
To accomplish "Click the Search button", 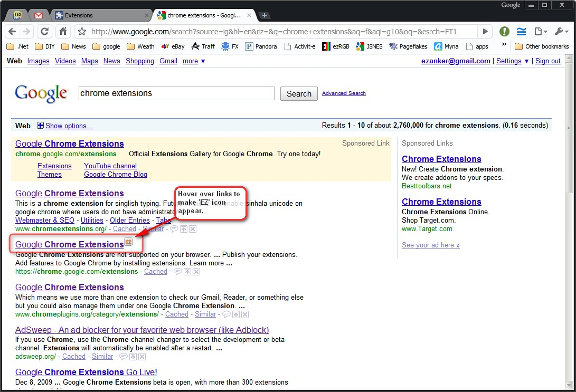I will pyautogui.click(x=299, y=93).
